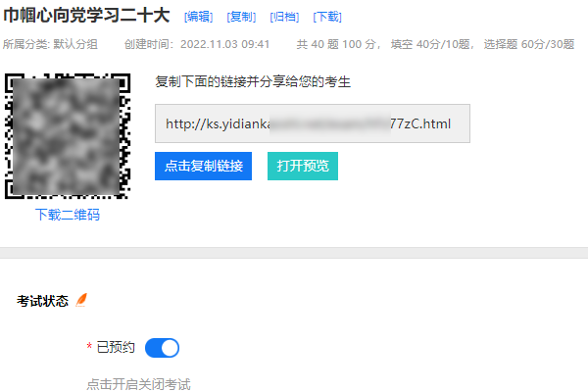Click the 共 40 题 100 分 summary

336,44
